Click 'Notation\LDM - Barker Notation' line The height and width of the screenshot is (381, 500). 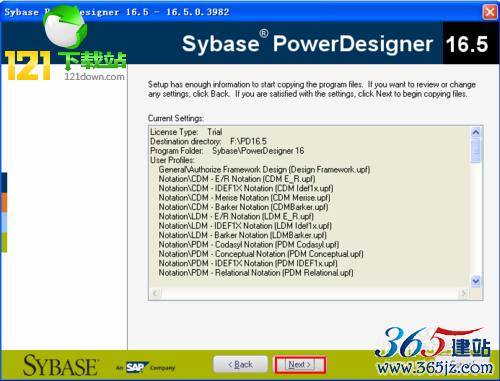pyautogui.click(x=242, y=235)
